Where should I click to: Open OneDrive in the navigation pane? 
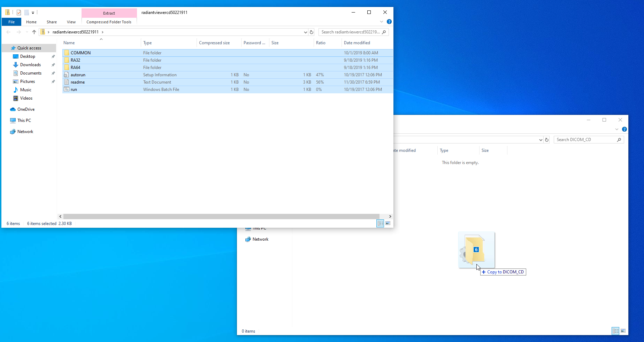[x=26, y=109]
